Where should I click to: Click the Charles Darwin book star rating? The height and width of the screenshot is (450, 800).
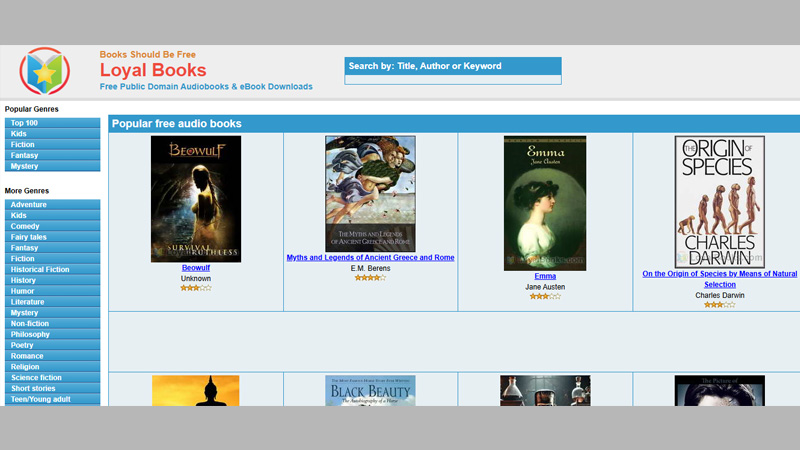point(719,305)
